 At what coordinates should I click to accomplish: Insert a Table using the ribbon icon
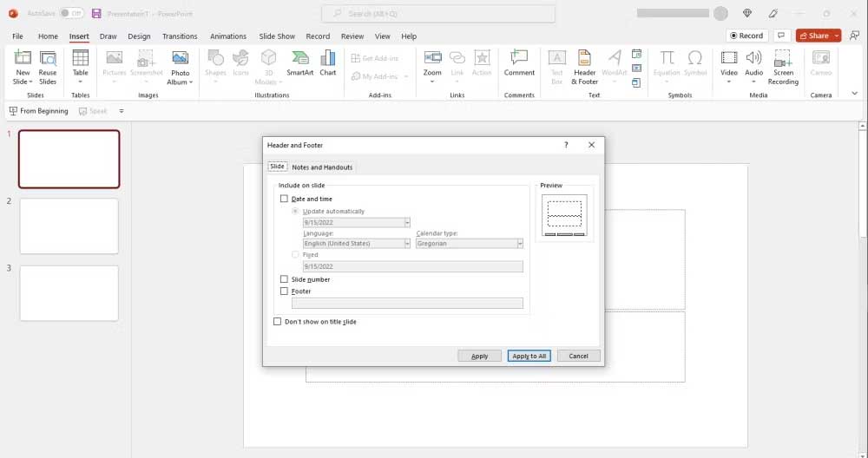(80, 62)
